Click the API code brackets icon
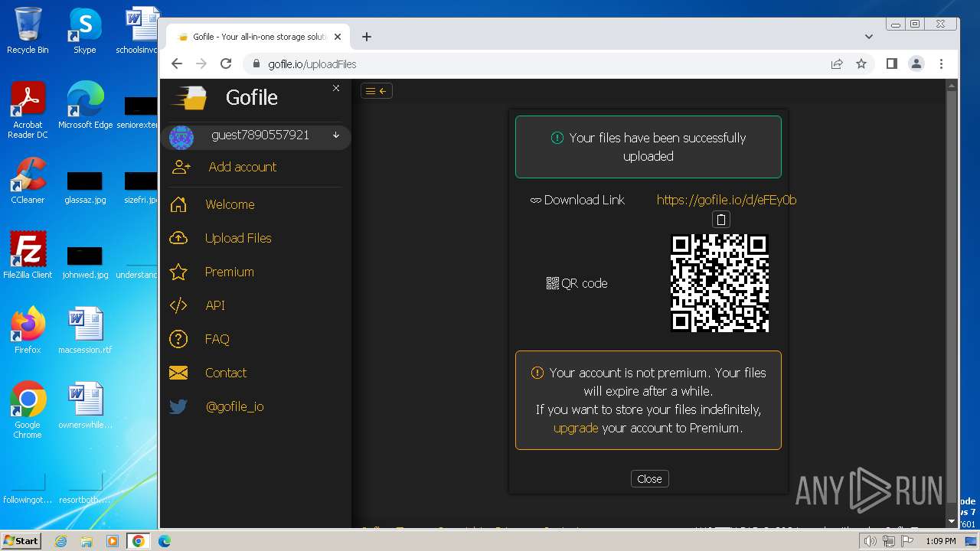This screenshot has height=551, width=980. [178, 305]
